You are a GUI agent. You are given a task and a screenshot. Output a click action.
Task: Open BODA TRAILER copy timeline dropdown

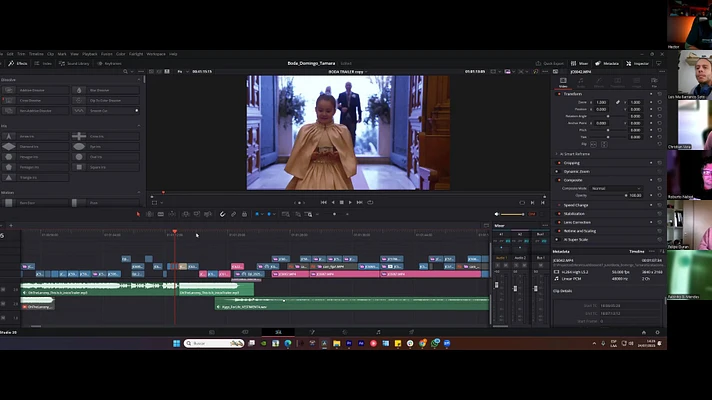coord(348,72)
